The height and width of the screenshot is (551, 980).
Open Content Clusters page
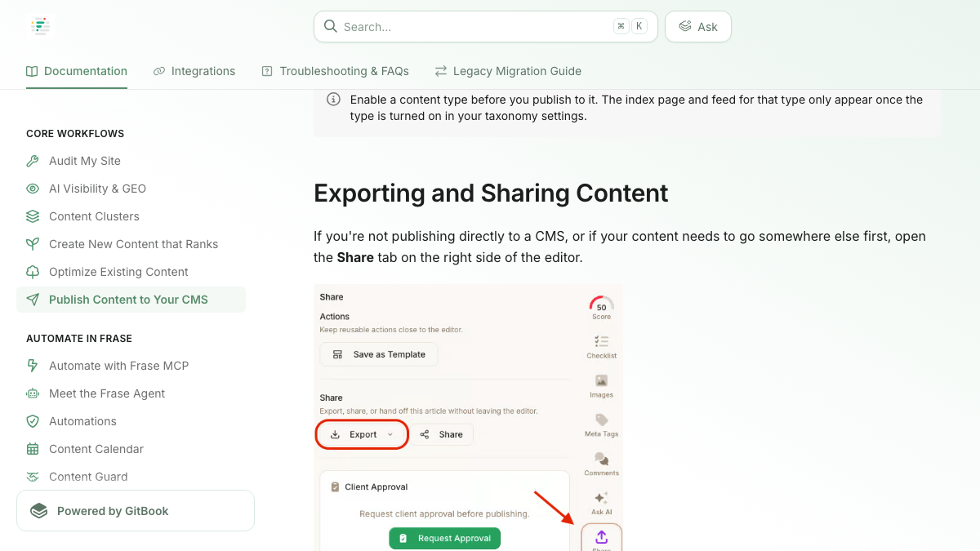click(131, 216)
